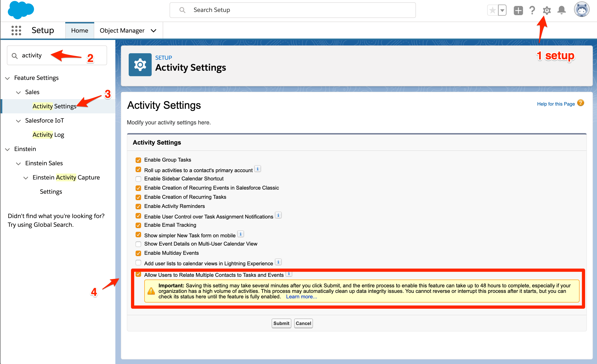The image size is (597, 364).
Task: Collapse the Einstein section
Action: [x=8, y=149]
